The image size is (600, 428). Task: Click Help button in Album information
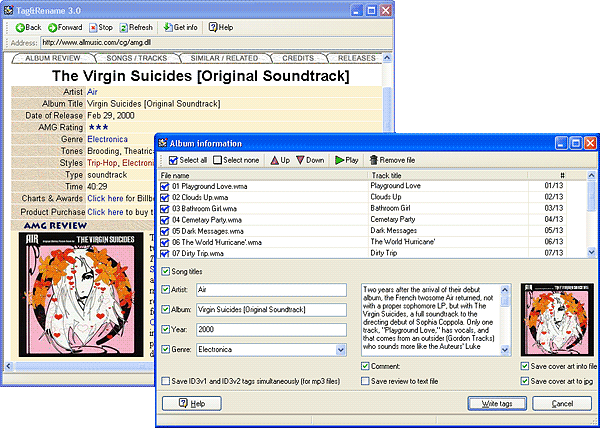click(192, 404)
